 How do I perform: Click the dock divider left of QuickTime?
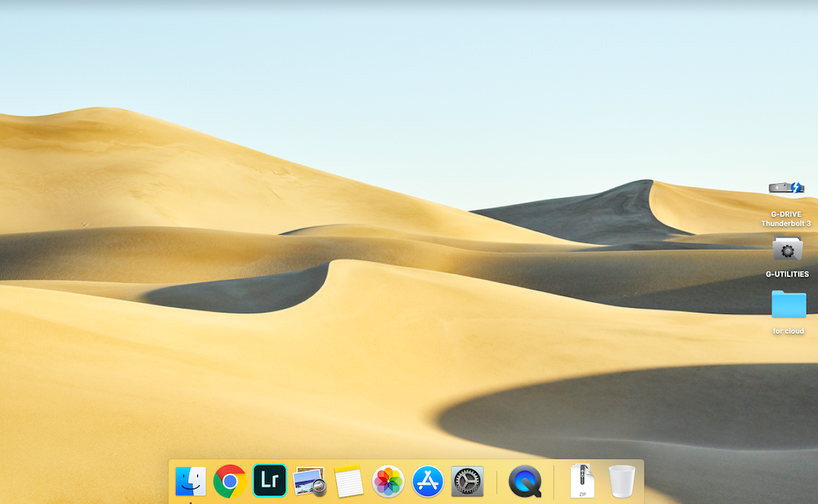[x=497, y=482]
